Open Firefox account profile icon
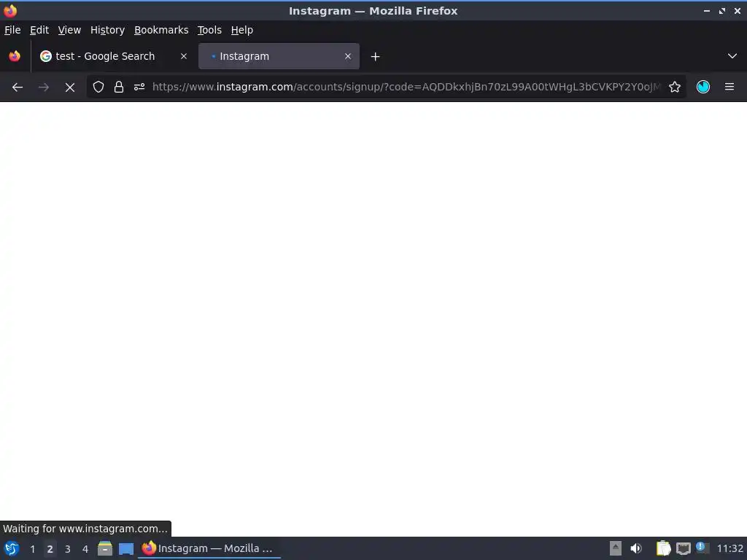Screen dimensions: 747x560 tap(703, 87)
